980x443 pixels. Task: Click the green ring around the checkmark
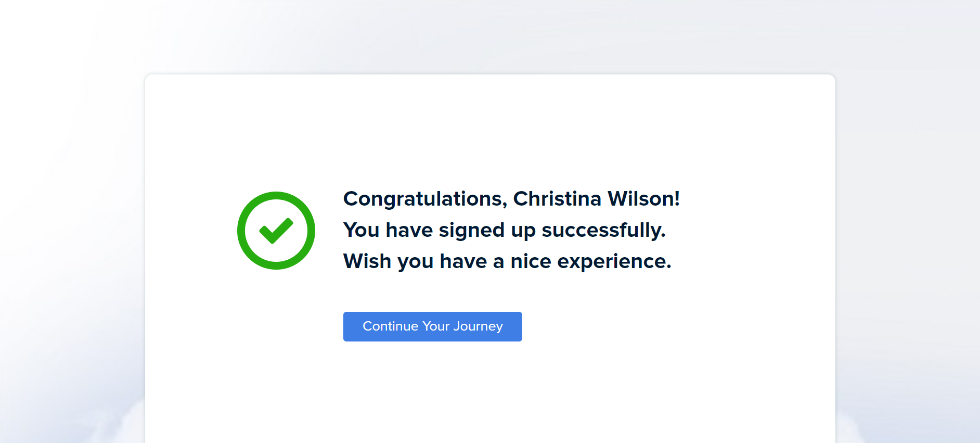point(241,231)
